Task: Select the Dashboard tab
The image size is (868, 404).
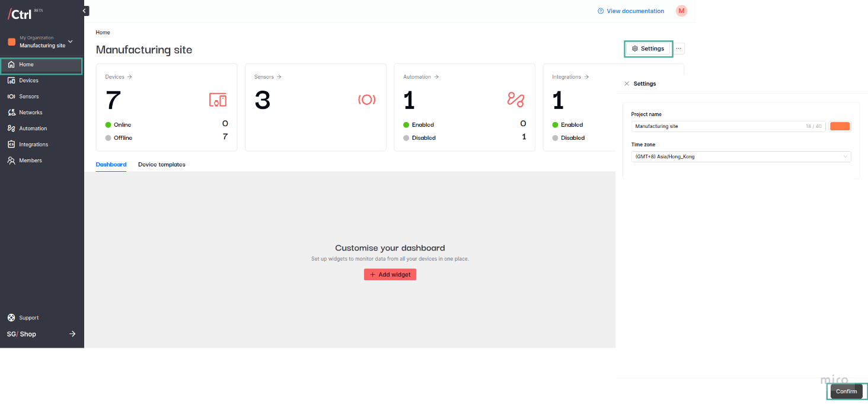Action: coord(111,165)
